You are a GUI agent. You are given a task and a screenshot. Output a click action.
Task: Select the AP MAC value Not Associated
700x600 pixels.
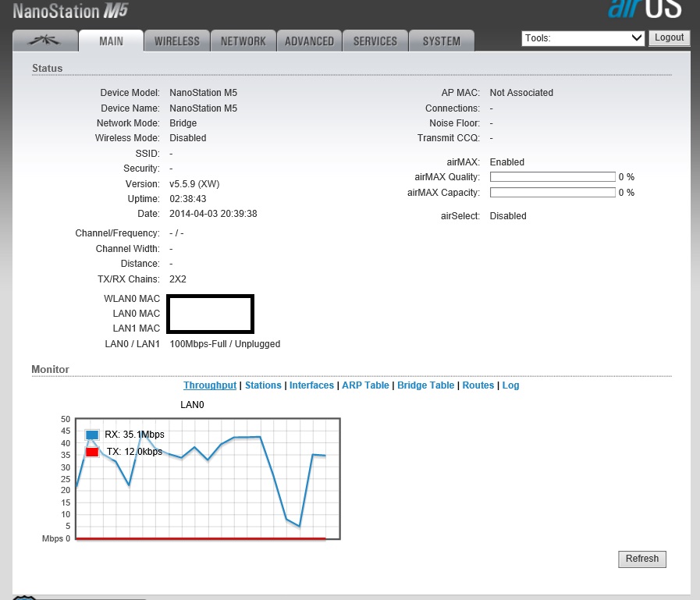521,93
